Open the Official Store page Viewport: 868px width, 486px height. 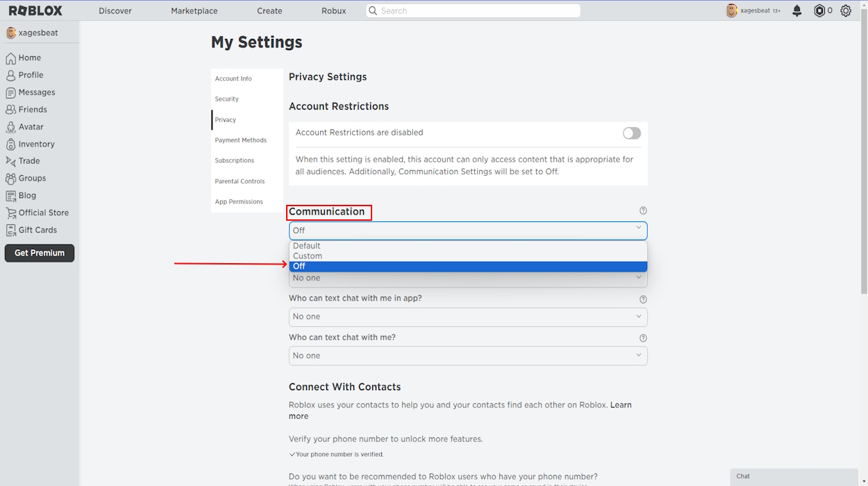43,212
